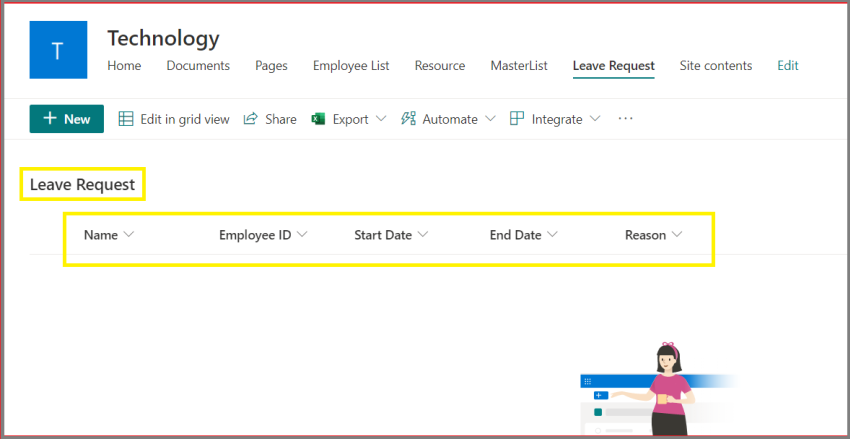This screenshot has width=850, height=439.
Task: Expand the Export dropdown arrow
Action: [381, 119]
